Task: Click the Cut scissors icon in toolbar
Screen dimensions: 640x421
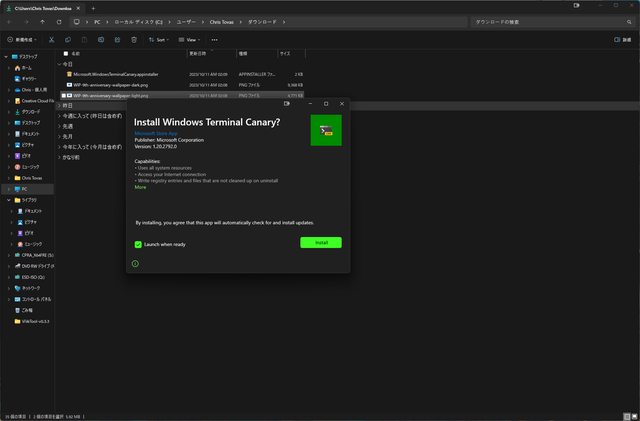Action: click(x=52, y=40)
